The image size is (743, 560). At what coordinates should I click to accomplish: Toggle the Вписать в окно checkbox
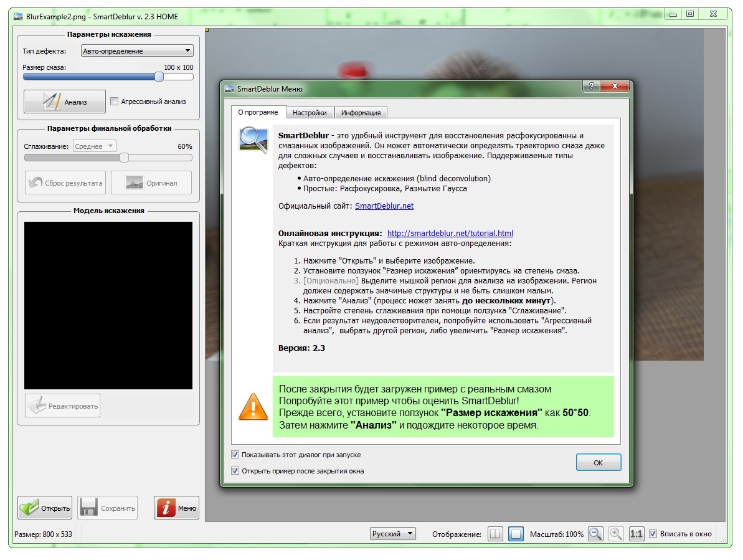[653, 533]
